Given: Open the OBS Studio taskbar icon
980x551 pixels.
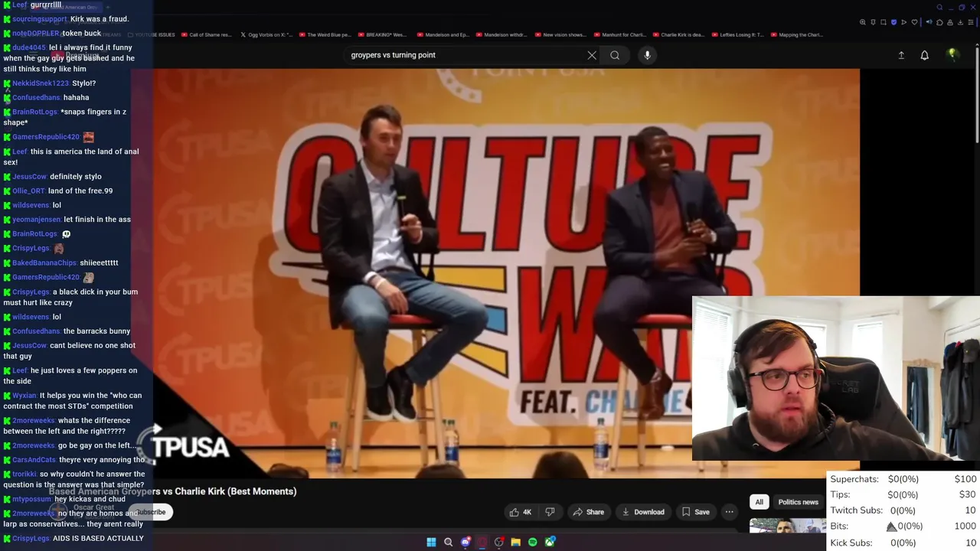Looking at the screenshot, I should [x=499, y=542].
